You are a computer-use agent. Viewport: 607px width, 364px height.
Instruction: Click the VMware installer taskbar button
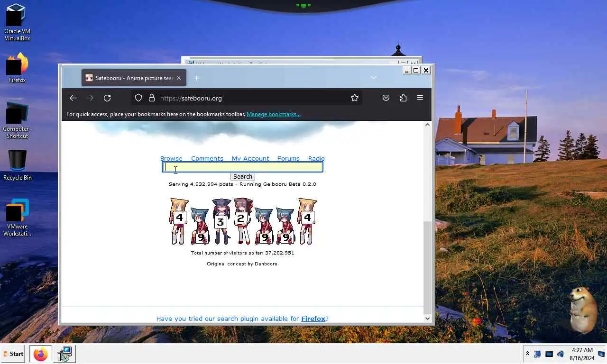point(64,354)
